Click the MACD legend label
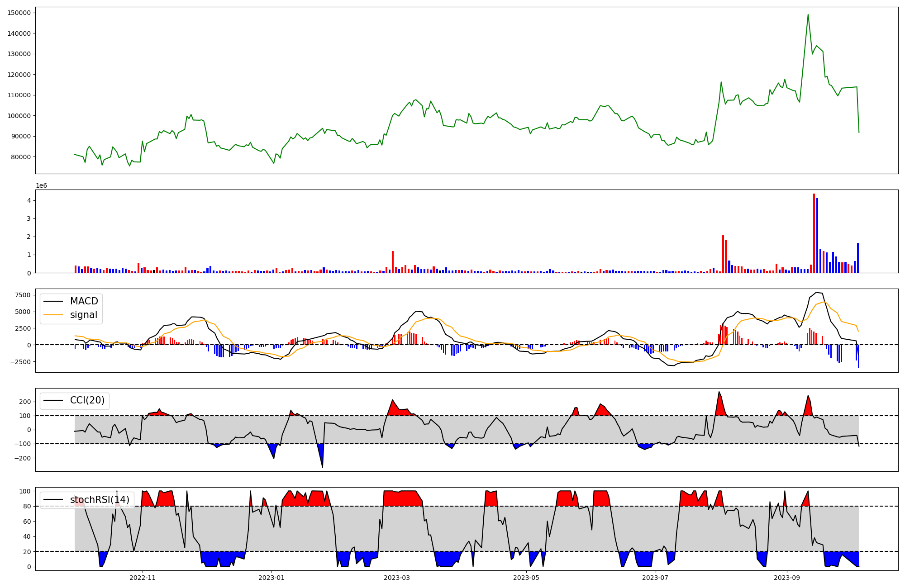 (84, 301)
